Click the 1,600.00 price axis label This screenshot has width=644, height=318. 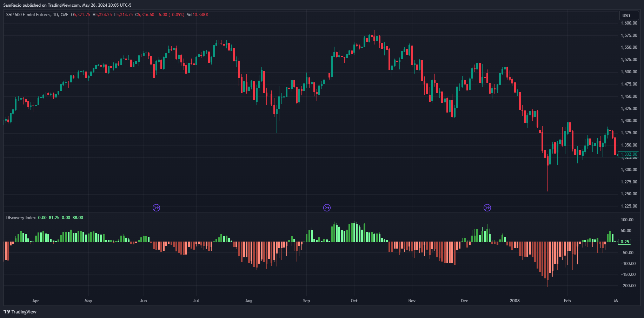point(629,23)
